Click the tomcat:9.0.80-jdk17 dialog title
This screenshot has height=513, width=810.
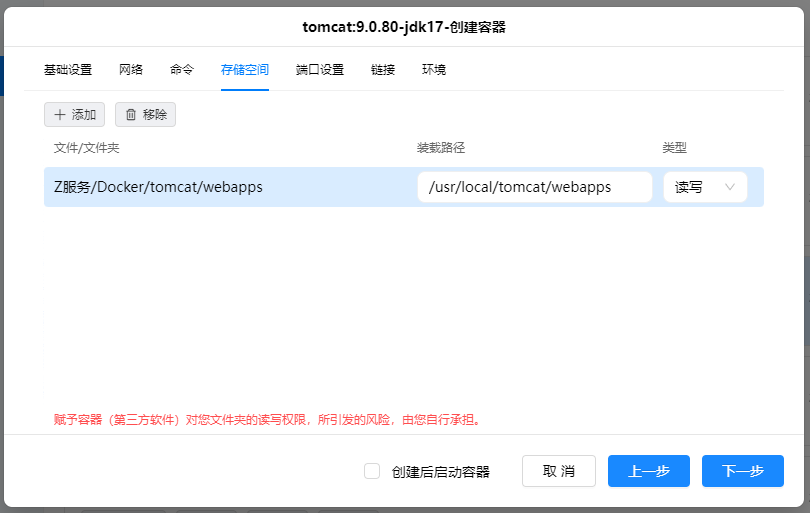coord(404,27)
